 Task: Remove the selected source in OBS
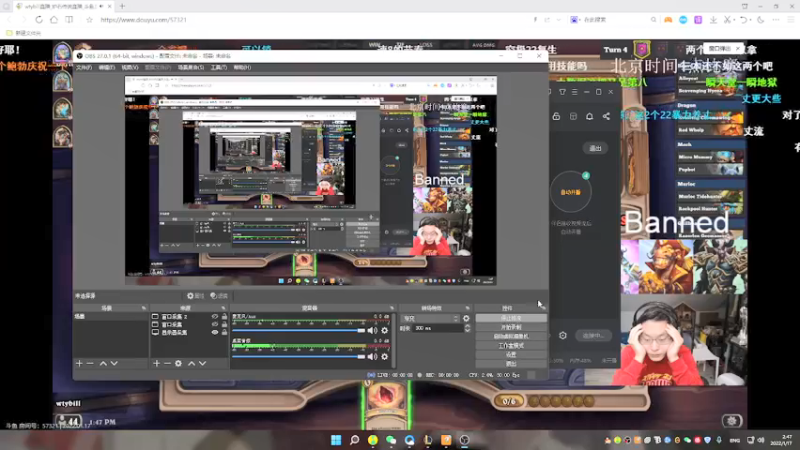(x=167, y=363)
